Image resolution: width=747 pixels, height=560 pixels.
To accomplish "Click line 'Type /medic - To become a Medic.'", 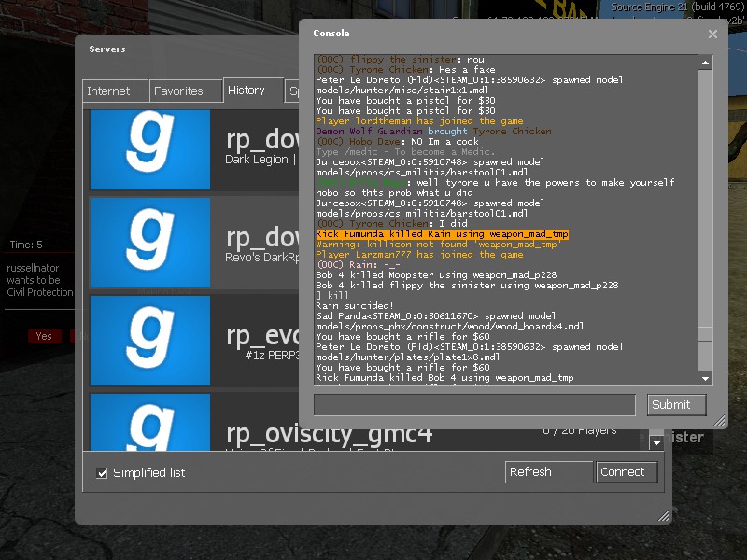I will (405, 152).
